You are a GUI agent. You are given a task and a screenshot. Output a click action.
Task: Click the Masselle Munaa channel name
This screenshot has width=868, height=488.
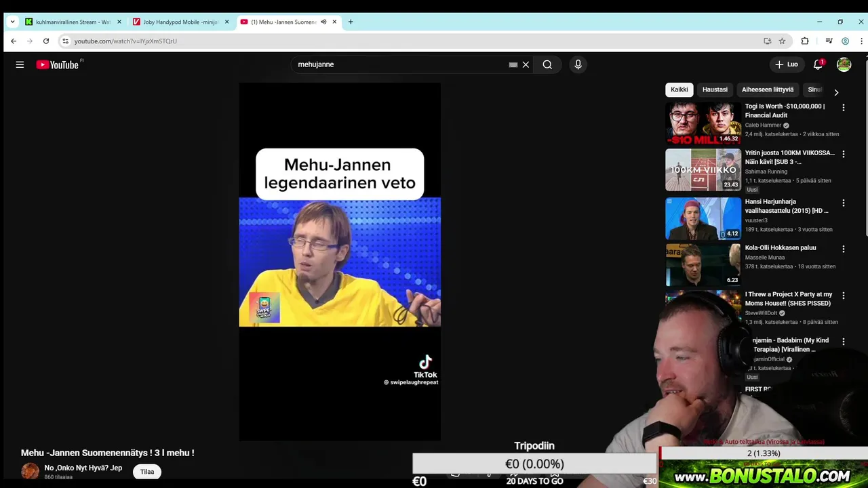[x=765, y=258]
